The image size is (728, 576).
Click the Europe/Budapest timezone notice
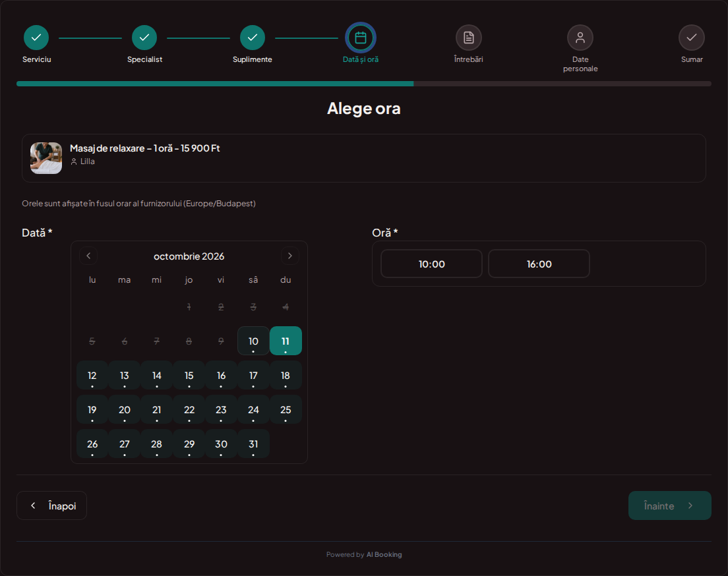click(x=139, y=203)
